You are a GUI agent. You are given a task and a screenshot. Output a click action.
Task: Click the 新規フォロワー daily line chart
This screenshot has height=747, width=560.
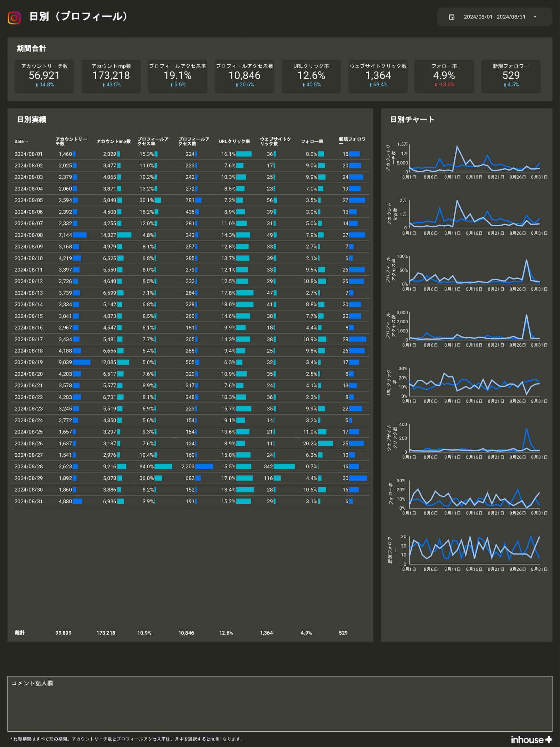pyautogui.click(x=474, y=550)
